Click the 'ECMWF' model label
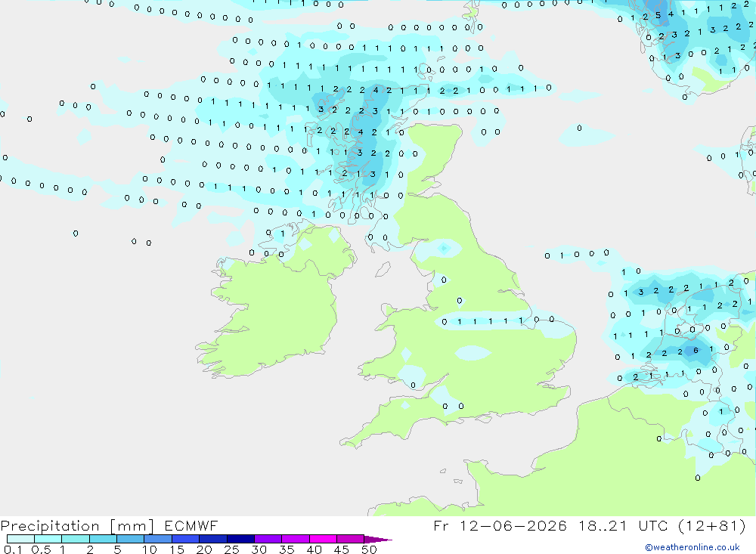The height and width of the screenshot is (554, 756). [x=191, y=526]
